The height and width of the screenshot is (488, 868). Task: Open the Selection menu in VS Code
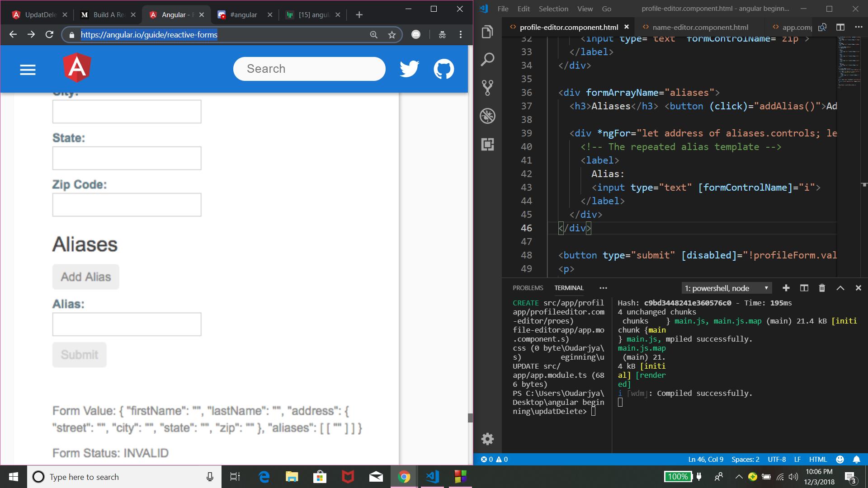point(553,9)
